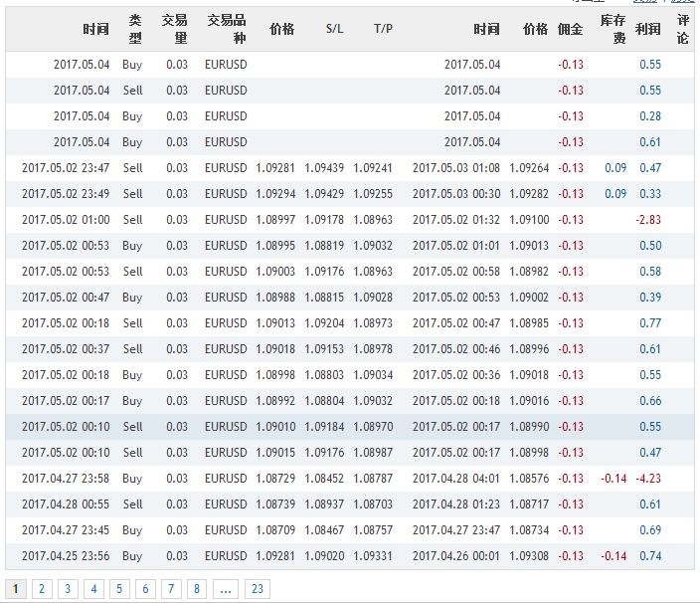700x603 pixels.
Task: Click profit value 0.69
Action: (650, 530)
